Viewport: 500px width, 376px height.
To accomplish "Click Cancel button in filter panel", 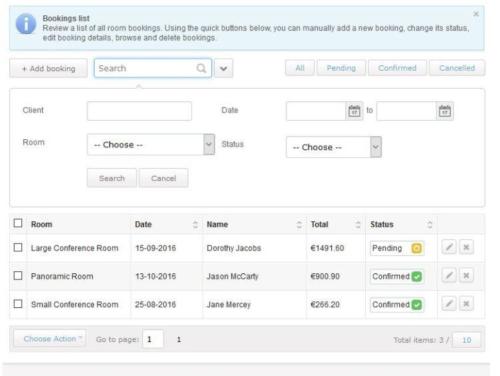I will tap(163, 178).
